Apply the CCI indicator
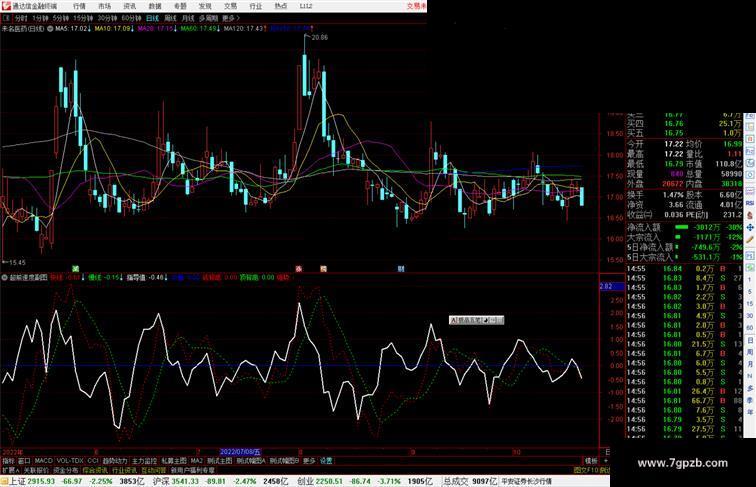The image size is (756, 487). click(93, 461)
